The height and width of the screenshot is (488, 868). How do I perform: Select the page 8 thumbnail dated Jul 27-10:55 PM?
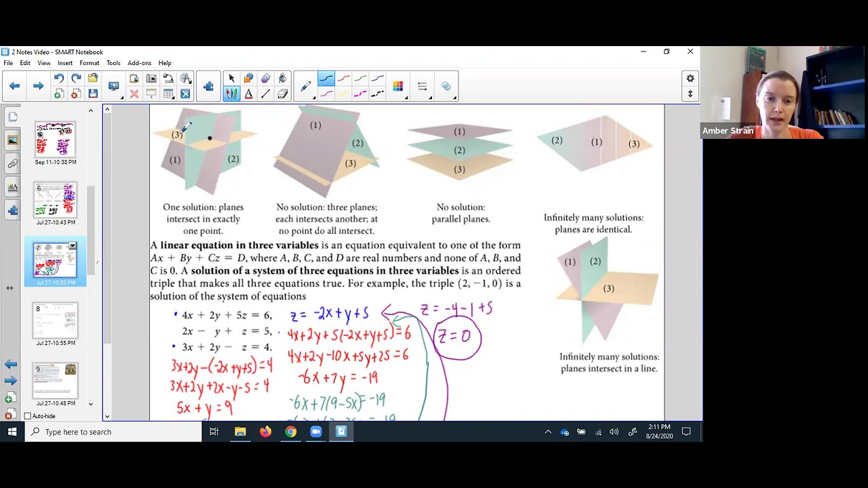tap(56, 321)
